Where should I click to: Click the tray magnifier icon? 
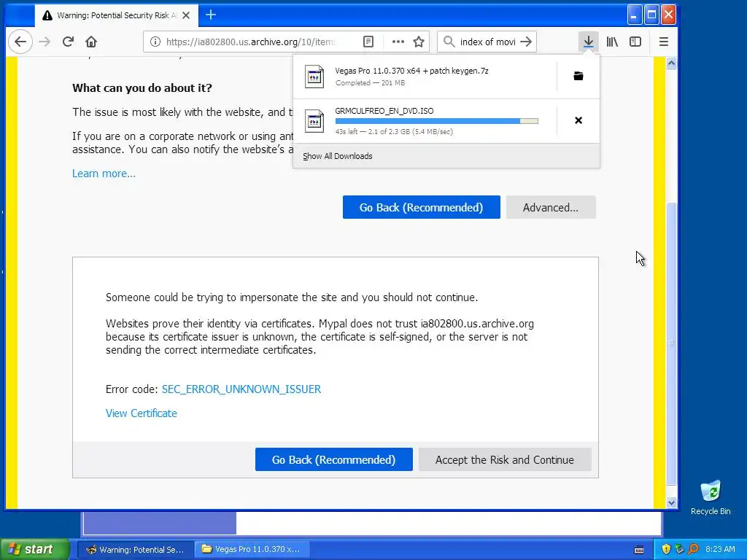pyautogui.click(x=693, y=549)
